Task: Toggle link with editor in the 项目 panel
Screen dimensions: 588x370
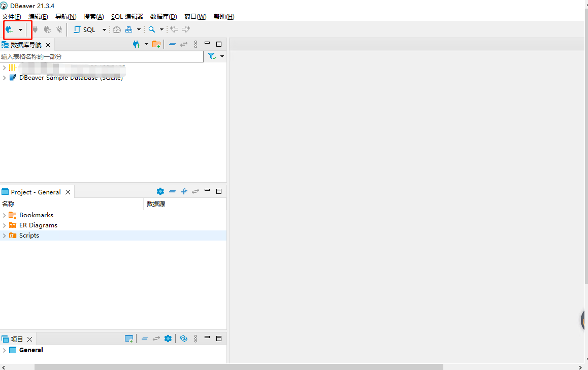Action: pyautogui.click(x=156, y=339)
